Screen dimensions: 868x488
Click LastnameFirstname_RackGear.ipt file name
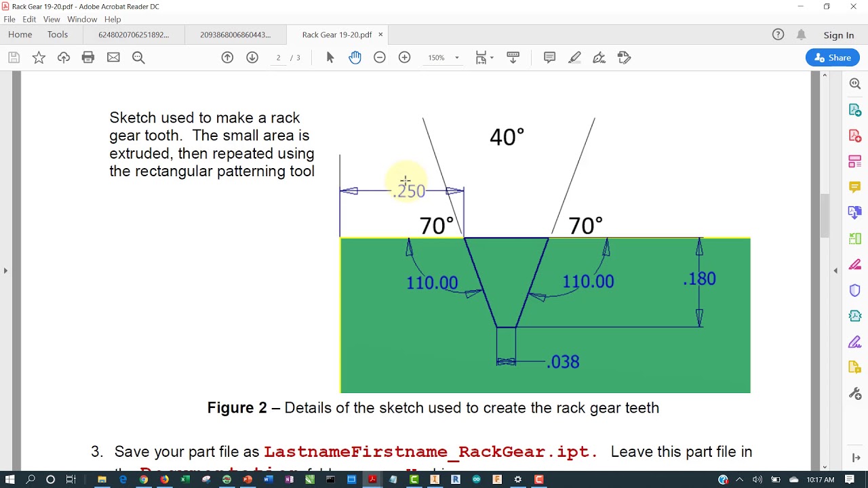pos(431,452)
